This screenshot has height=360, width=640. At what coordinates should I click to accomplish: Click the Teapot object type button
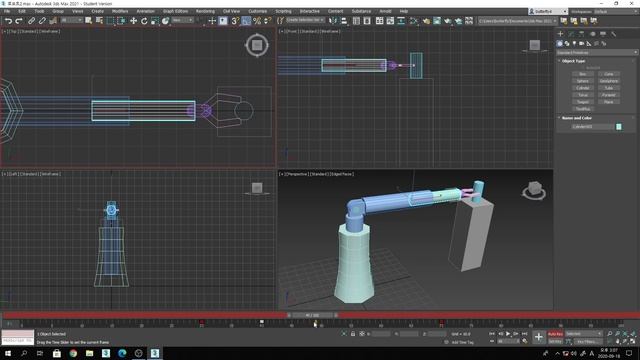[582, 102]
